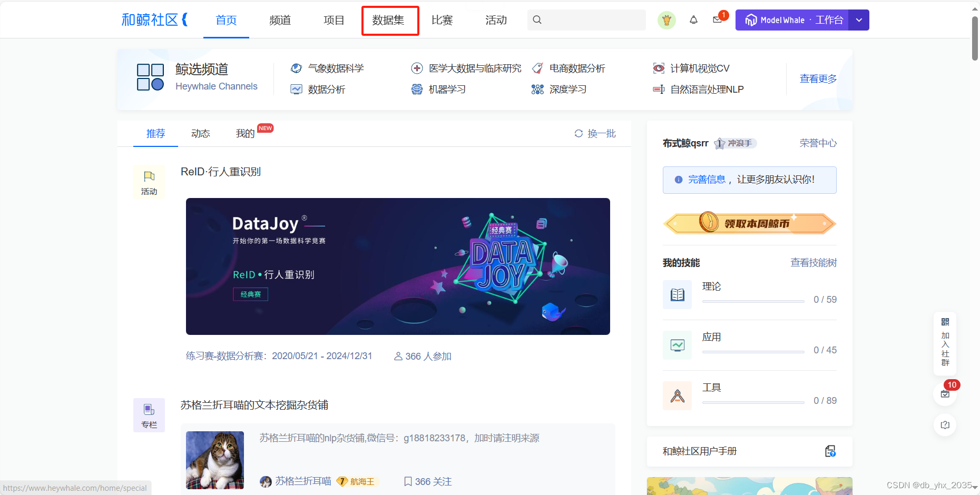Screen dimensions: 980x495
Task: Go to 首页 nav tab
Action: pyautogui.click(x=226, y=20)
